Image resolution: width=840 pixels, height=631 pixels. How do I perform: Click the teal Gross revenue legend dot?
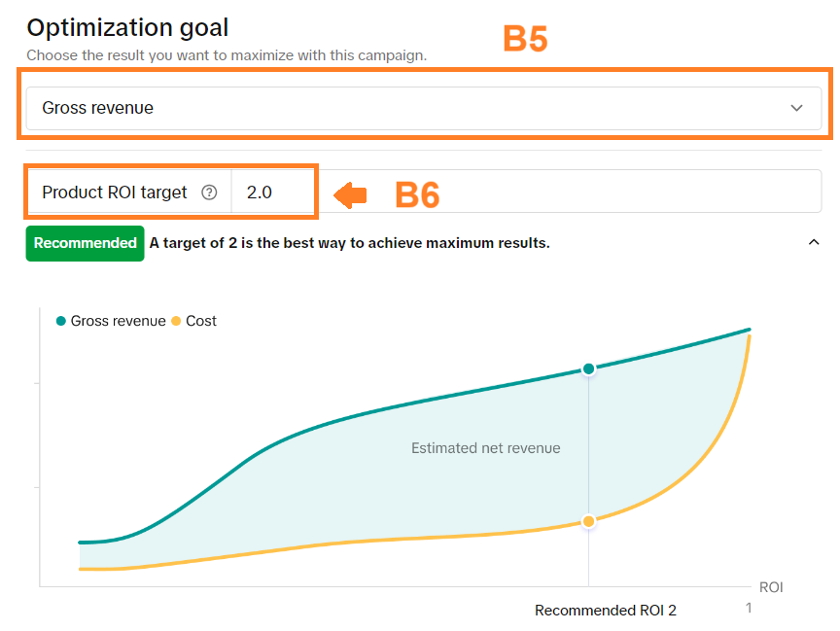point(62,321)
